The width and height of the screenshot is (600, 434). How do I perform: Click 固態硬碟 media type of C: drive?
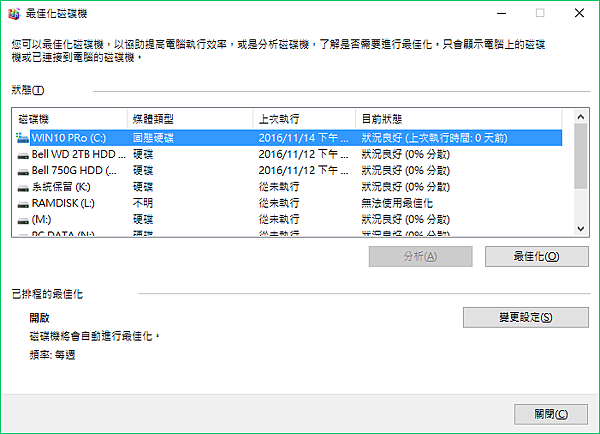[x=153, y=138]
